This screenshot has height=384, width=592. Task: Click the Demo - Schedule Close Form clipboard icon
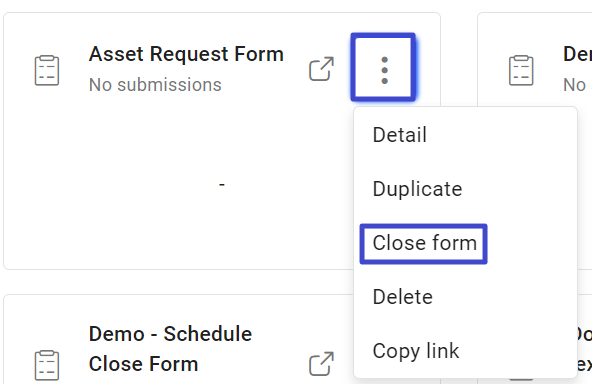tap(47, 365)
